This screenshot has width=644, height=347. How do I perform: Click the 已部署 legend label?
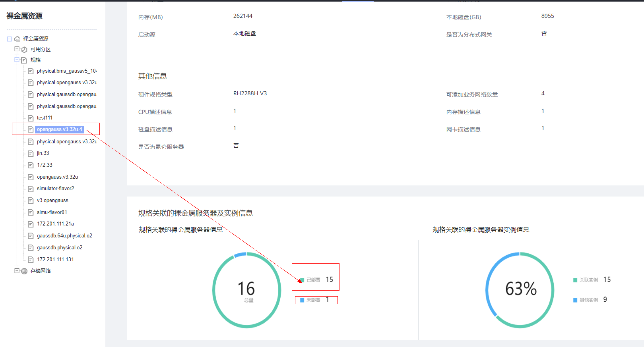click(313, 280)
